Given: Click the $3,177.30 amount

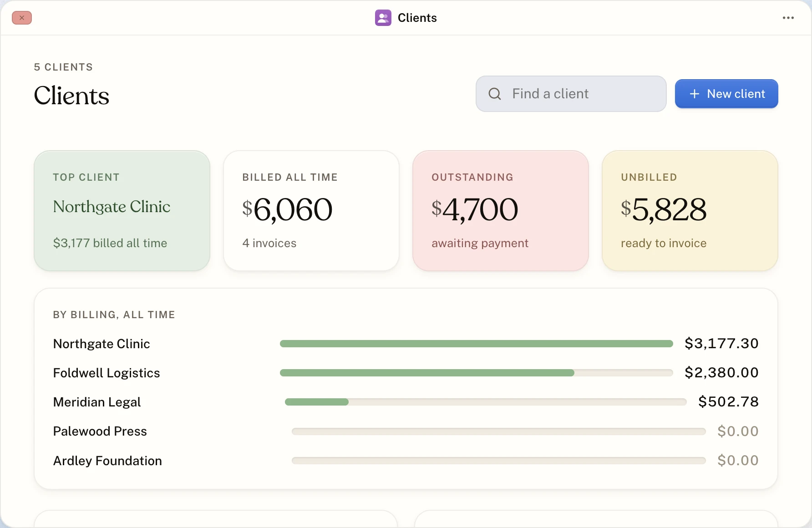Looking at the screenshot, I should 721,343.
